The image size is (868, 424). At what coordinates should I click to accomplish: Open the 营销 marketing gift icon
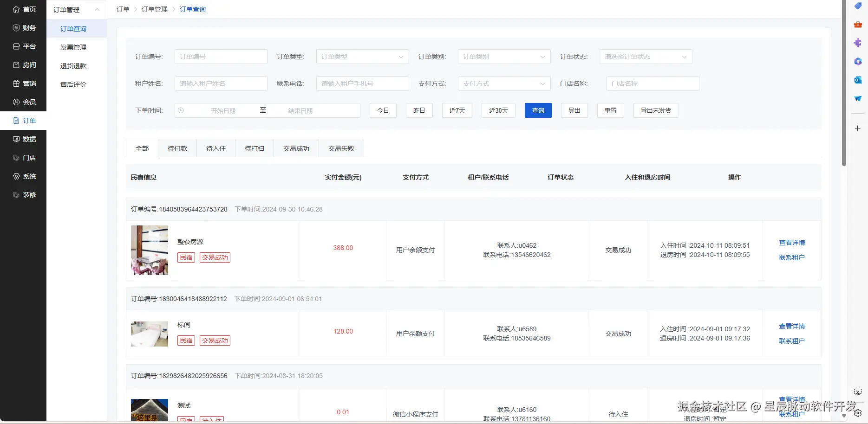[x=16, y=84]
